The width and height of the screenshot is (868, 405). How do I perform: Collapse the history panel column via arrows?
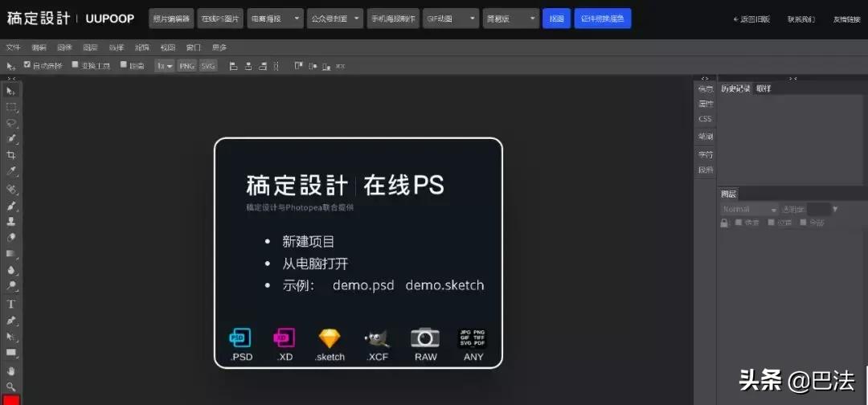[792, 79]
